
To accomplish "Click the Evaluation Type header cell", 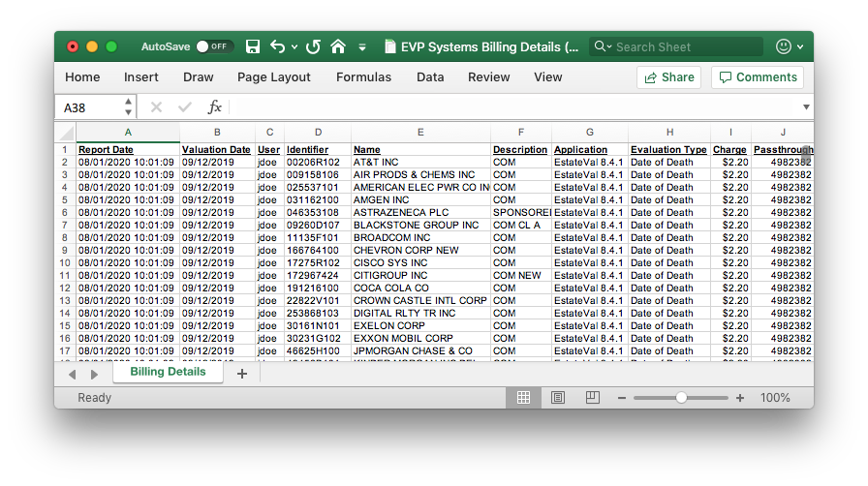I will coord(669,149).
